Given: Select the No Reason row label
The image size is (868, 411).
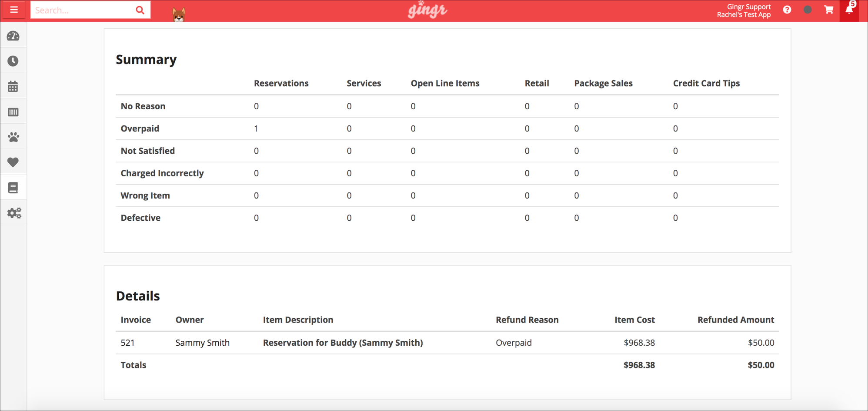Looking at the screenshot, I should pyautogui.click(x=143, y=106).
